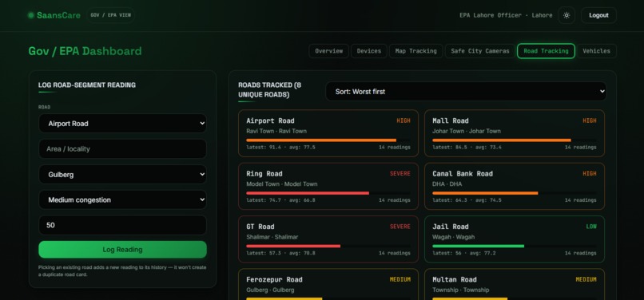Click 'EPA Lahore Officer · Lahore' user label
Screen dimensions: 644x300
pos(506,15)
